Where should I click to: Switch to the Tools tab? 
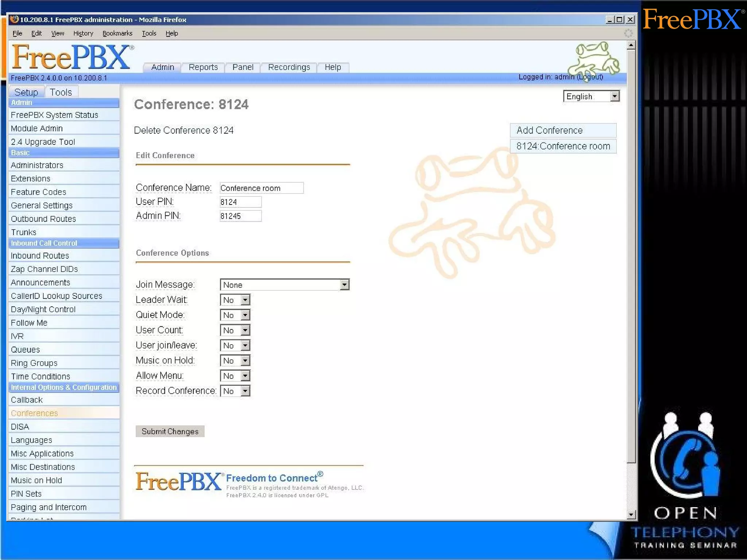click(x=61, y=92)
